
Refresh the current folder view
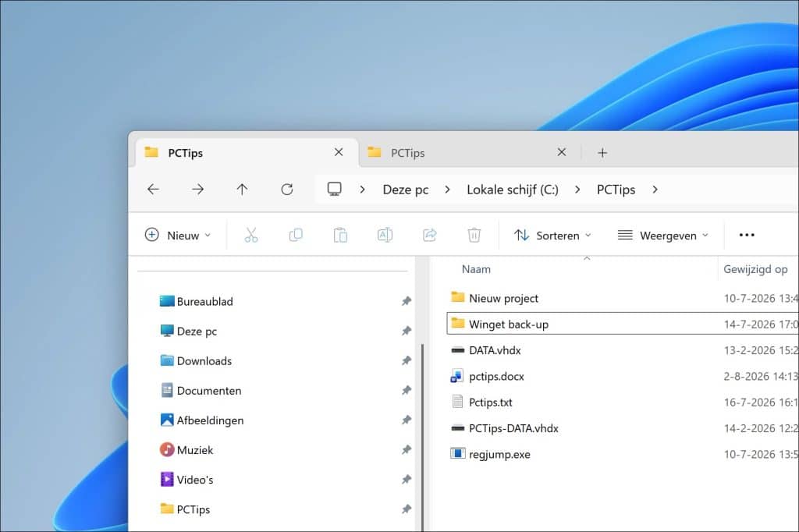[x=287, y=190]
